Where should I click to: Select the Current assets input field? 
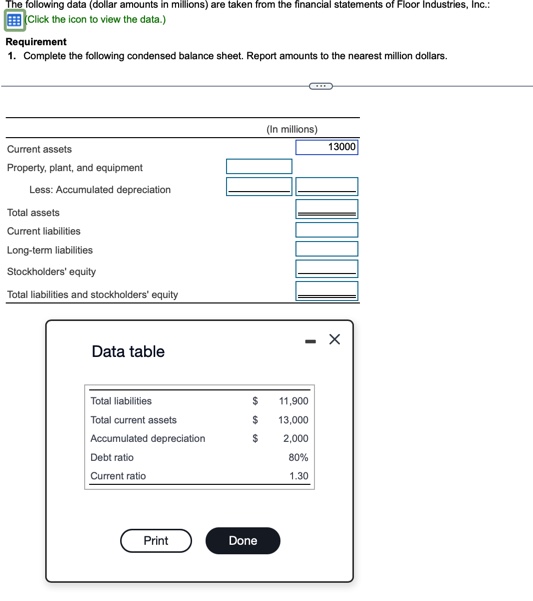click(326, 147)
